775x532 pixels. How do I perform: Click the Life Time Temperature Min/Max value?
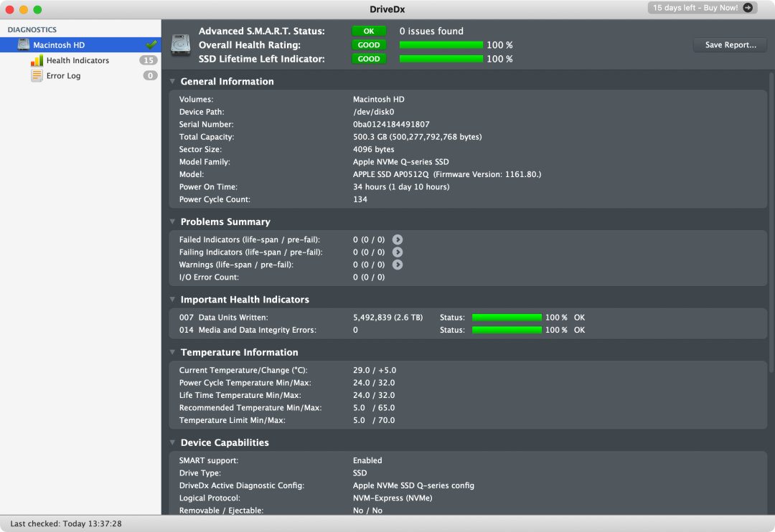coord(374,395)
